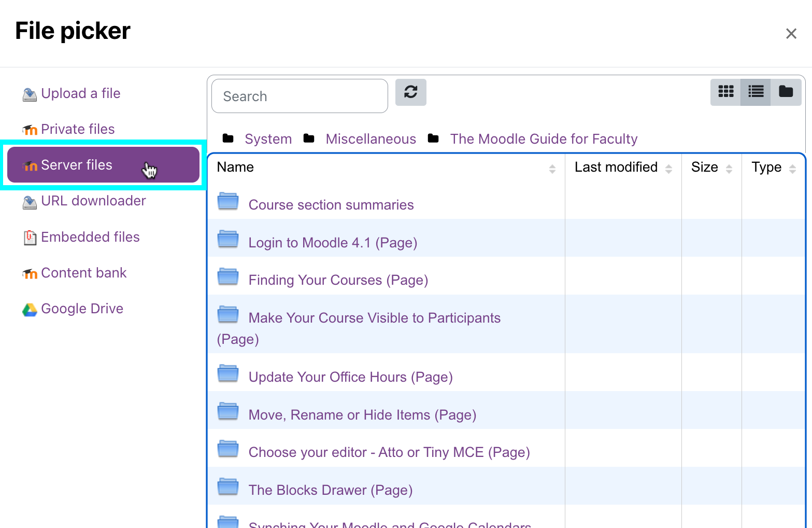Go to Miscellaneous breadcrumb
Screen dimensions: 812x528
point(371,139)
